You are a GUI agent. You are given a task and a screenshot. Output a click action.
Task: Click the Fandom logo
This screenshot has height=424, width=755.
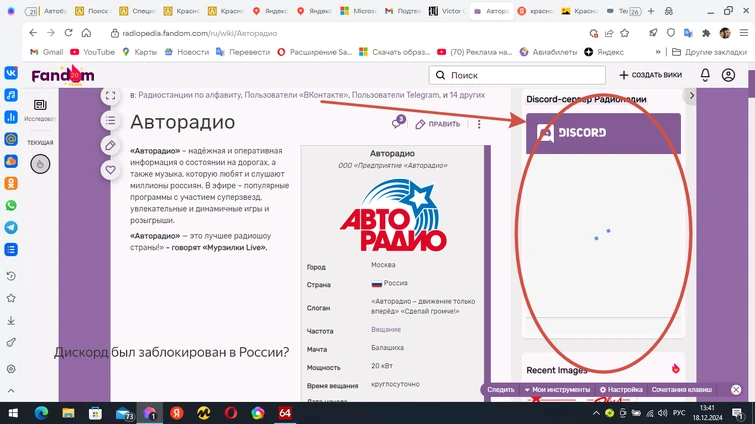click(x=63, y=75)
